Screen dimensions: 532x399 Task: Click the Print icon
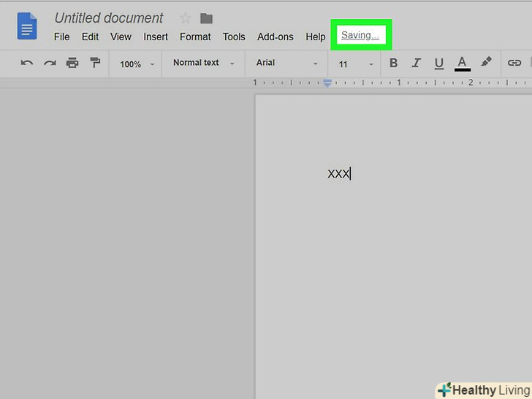(x=72, y=63)
